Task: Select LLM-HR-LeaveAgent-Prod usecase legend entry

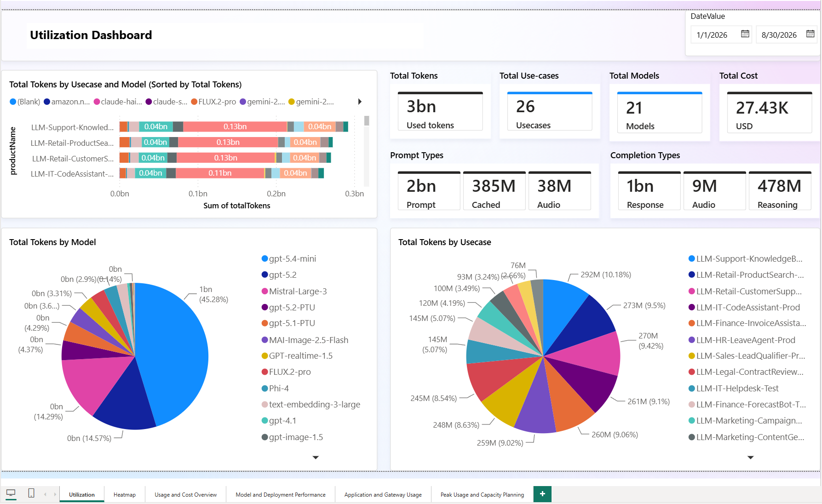Action: pos(742,340)
